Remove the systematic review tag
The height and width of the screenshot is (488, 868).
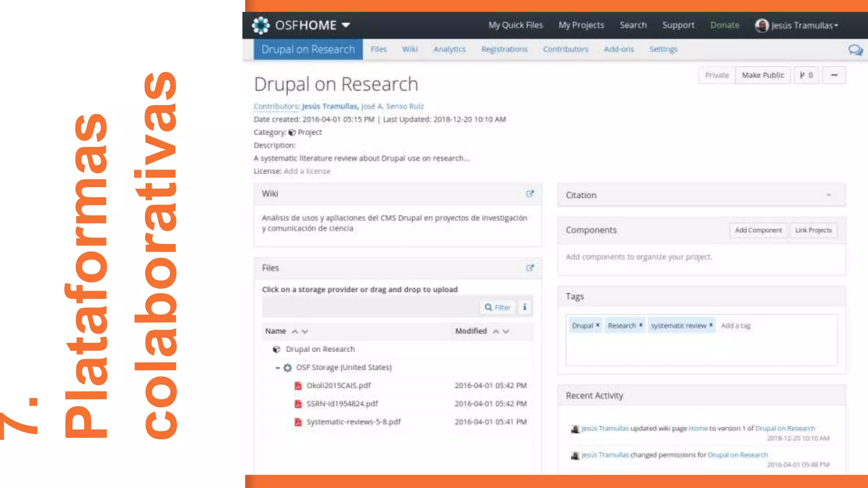711,325
